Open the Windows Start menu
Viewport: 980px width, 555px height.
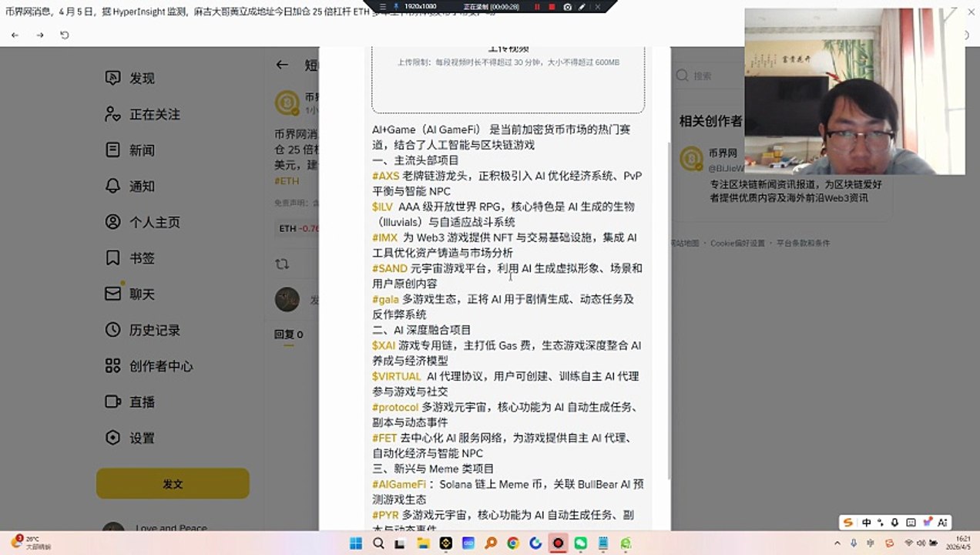click(356, 543)
